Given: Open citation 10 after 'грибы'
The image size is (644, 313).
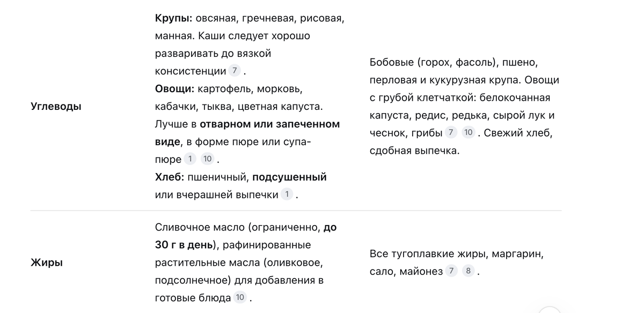Looking at the screenshot, I should [x=469, y=132].
